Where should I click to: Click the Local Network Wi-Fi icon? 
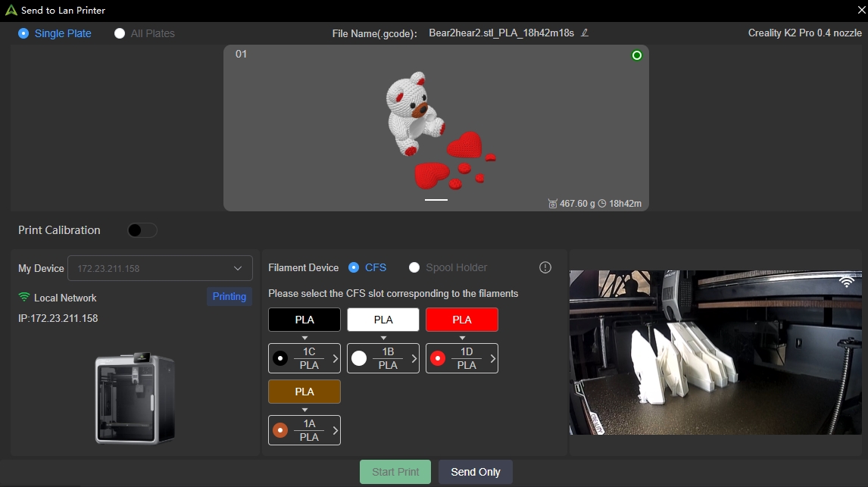(x=24, y=298)
